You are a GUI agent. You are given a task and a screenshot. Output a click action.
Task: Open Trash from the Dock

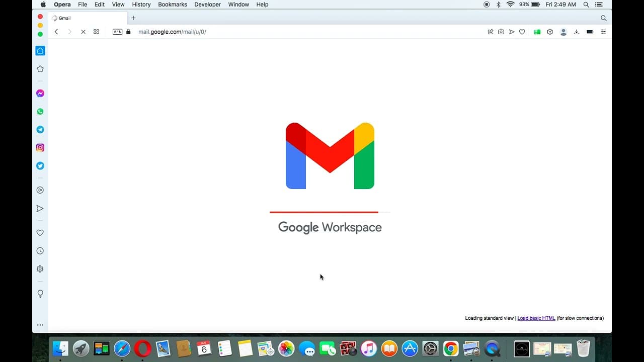[x=583, y=348]
